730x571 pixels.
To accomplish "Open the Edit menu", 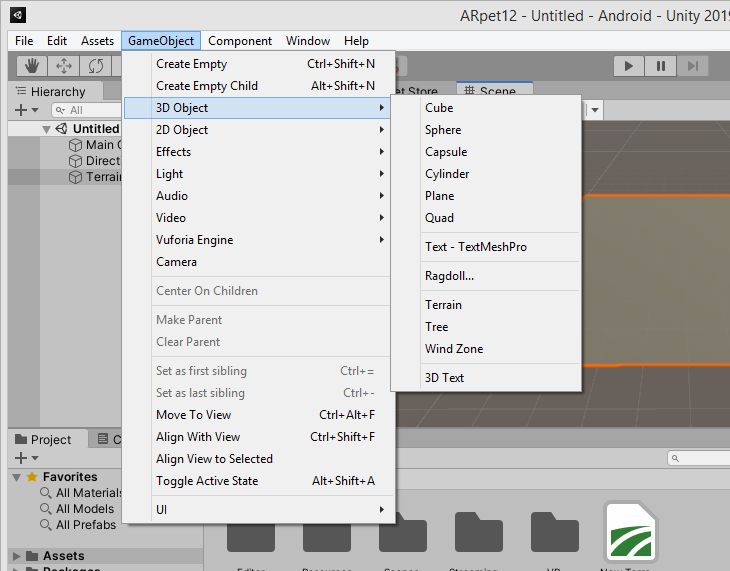I will [57, 41].
